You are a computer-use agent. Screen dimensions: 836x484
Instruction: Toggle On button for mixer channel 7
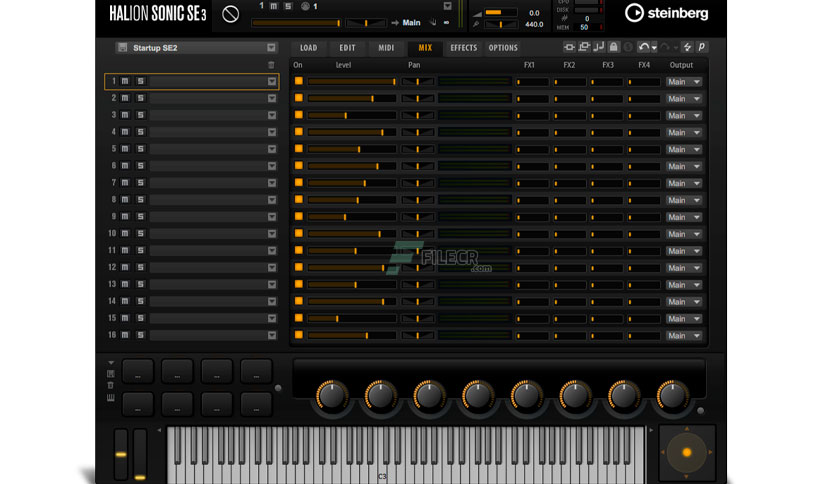299,183
